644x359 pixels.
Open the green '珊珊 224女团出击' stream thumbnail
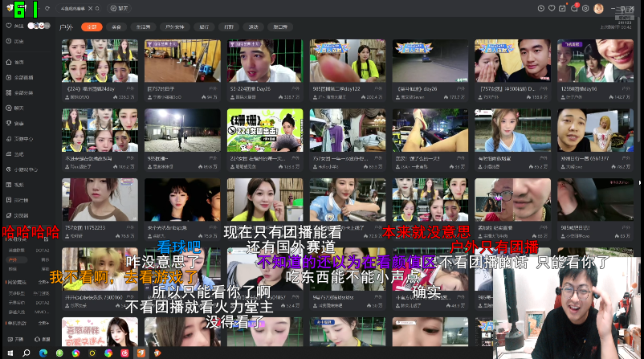pos(265,130)
